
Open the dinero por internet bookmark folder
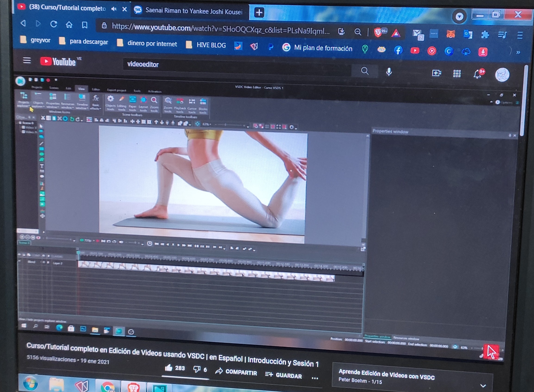[147, 44]
